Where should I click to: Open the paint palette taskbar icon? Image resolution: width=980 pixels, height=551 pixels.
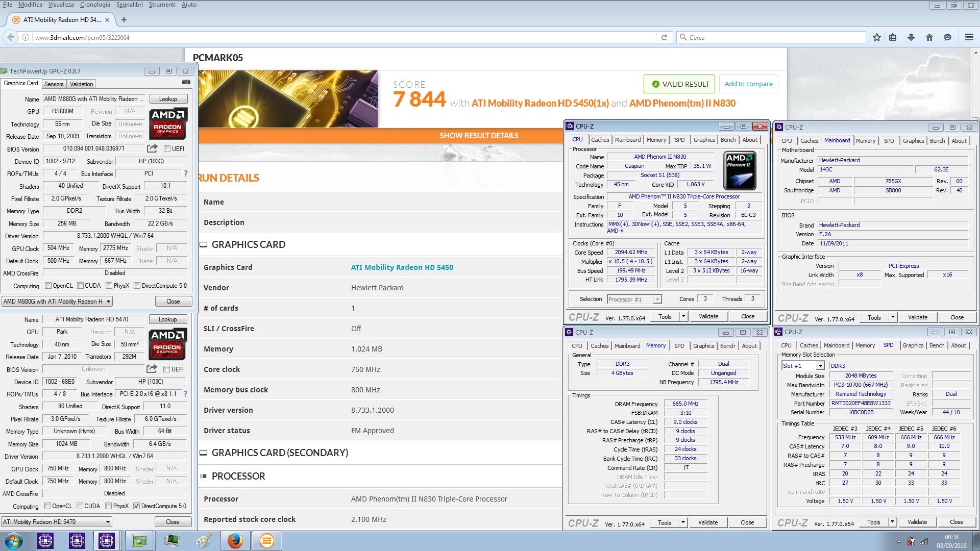203,541
